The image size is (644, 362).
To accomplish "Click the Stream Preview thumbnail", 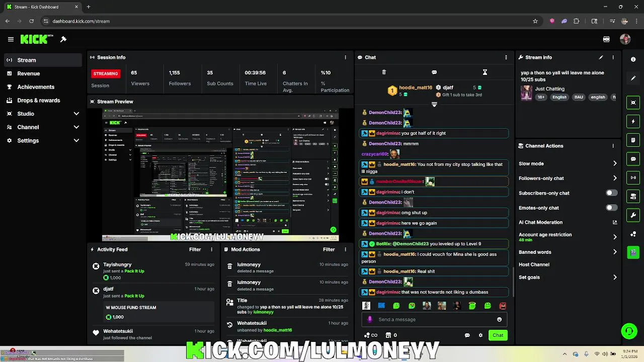I will click(220, 175).
